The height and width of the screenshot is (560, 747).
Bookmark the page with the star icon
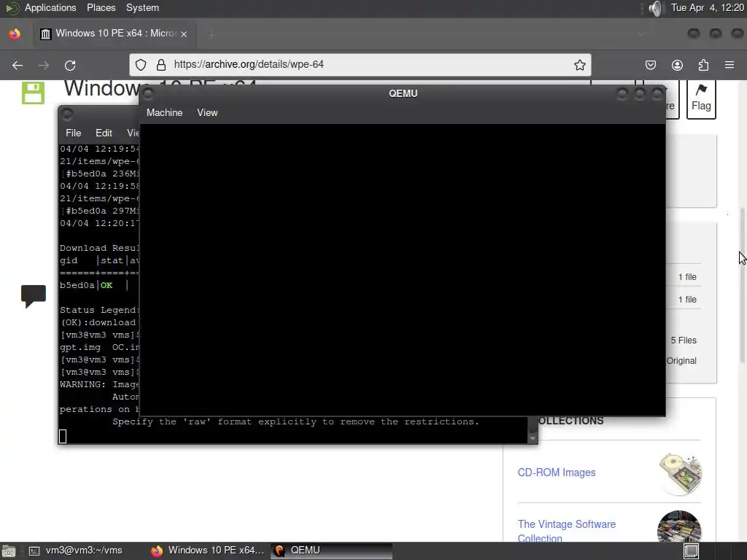[x=579, y=65]
